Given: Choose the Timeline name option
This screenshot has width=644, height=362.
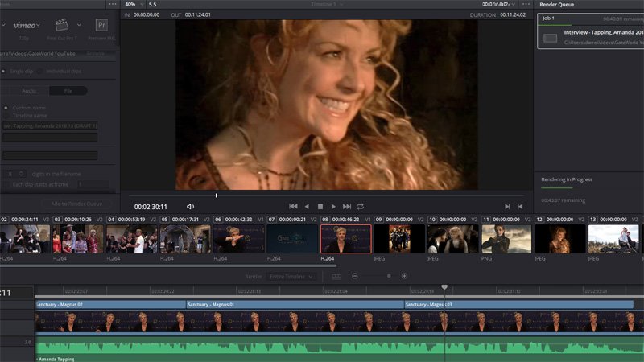Looking at the screenshot, I should click(x=6, y=115).
